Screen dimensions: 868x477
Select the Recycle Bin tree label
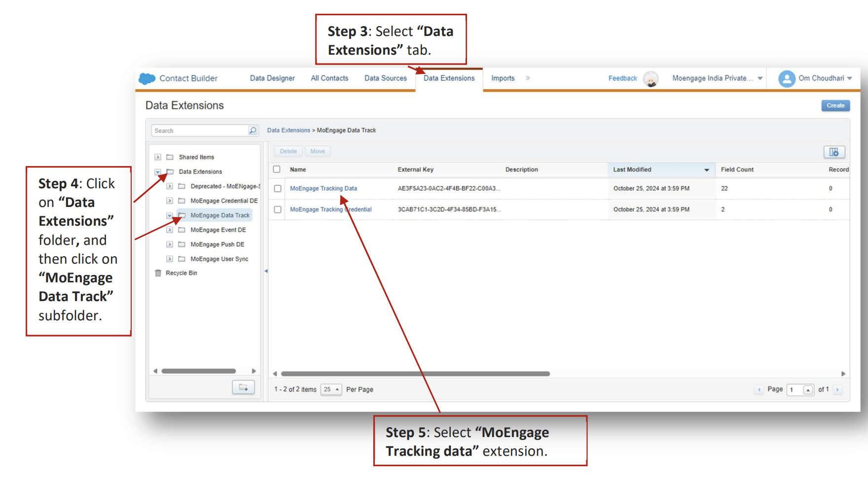pyautogui.click(x=181, y=273)
